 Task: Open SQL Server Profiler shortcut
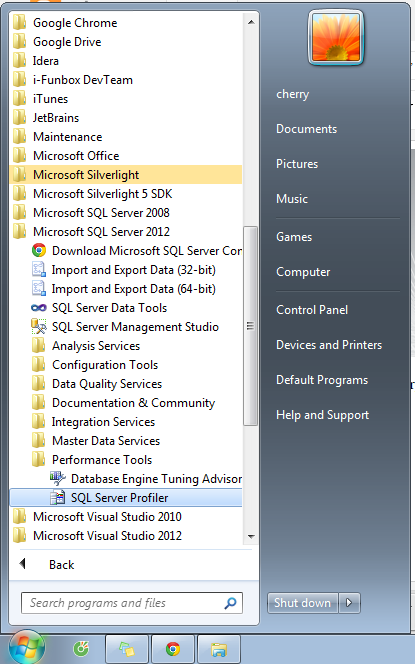pyautogui.click(x=126, y=498)
